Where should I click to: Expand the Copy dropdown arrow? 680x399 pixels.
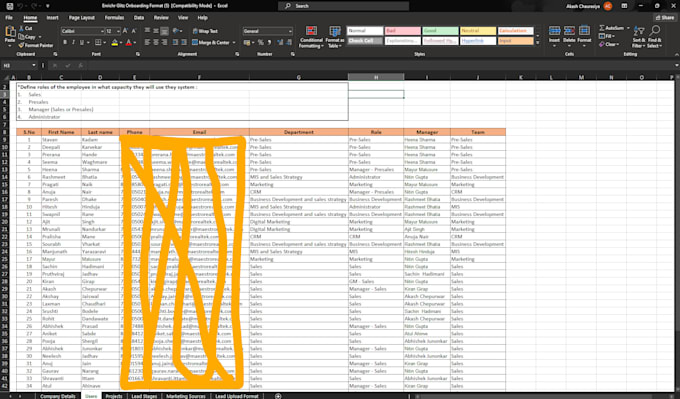40,37
